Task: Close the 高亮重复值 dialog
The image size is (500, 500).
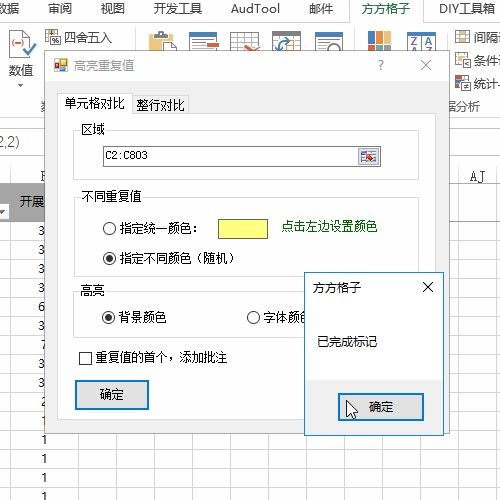Action: (426, 65)
